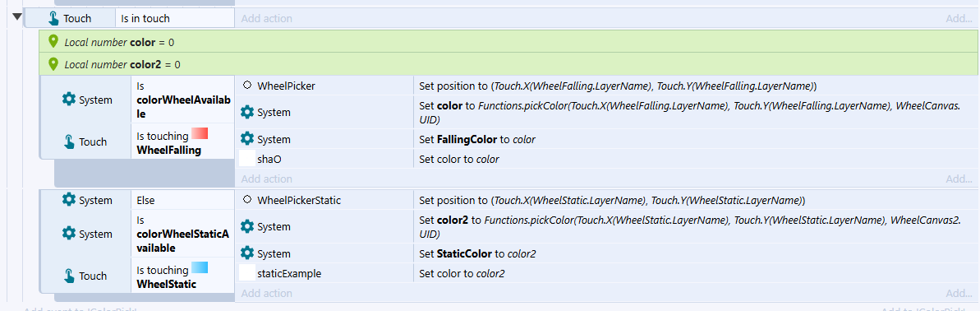The height and width of the screenshot is (311, 980).
Task: Click the Touch icon for 'Is touching WheelFalling'
Action: click(x=69, y=142)
